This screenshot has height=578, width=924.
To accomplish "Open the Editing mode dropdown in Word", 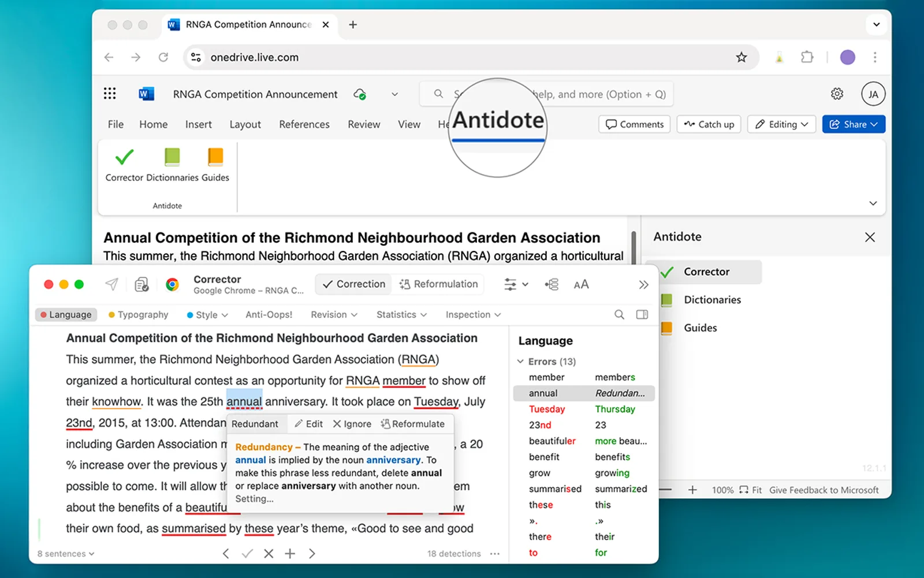I will click(781, 124).
